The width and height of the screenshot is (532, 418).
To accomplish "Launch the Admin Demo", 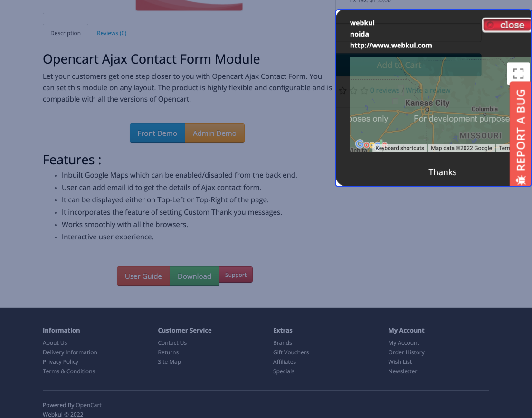I will tap(214, 133).
